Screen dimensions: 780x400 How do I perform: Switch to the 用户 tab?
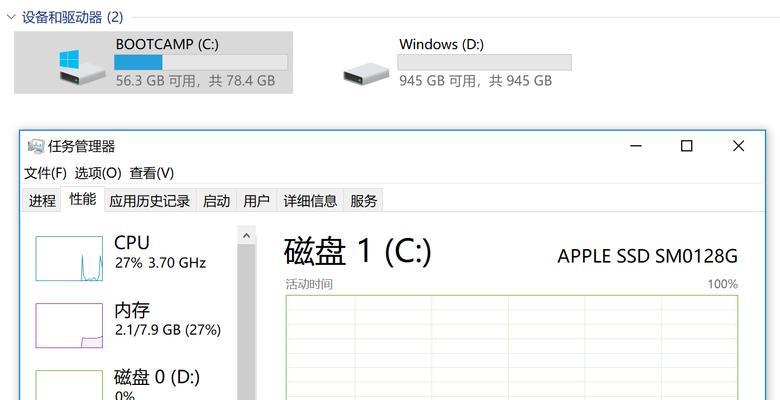[x=257, y=200]
